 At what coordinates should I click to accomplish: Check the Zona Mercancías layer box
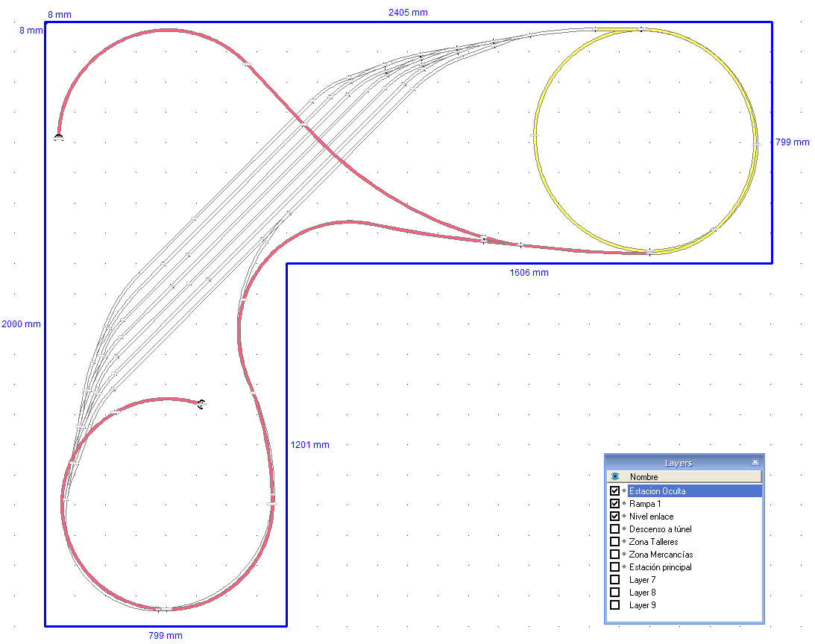pos(614,554)
